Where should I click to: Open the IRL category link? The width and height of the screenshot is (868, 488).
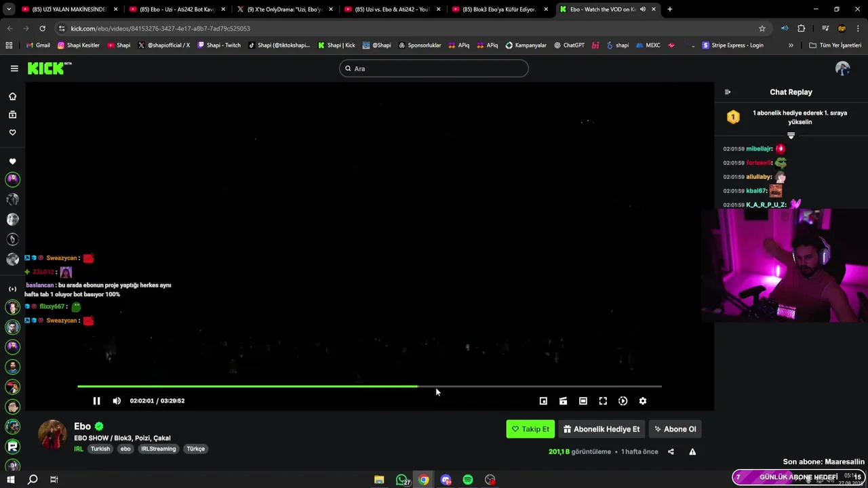[79, 449]
